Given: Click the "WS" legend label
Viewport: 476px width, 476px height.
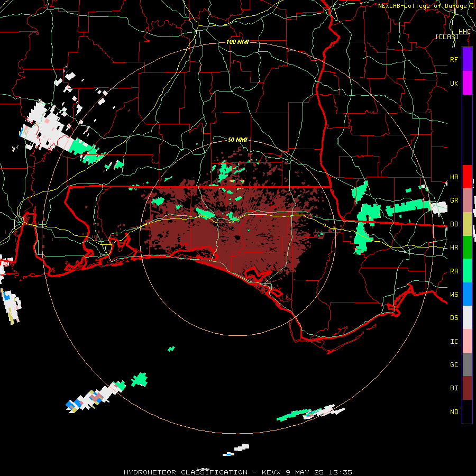Looking at the screenshot, I should point(454,294).
